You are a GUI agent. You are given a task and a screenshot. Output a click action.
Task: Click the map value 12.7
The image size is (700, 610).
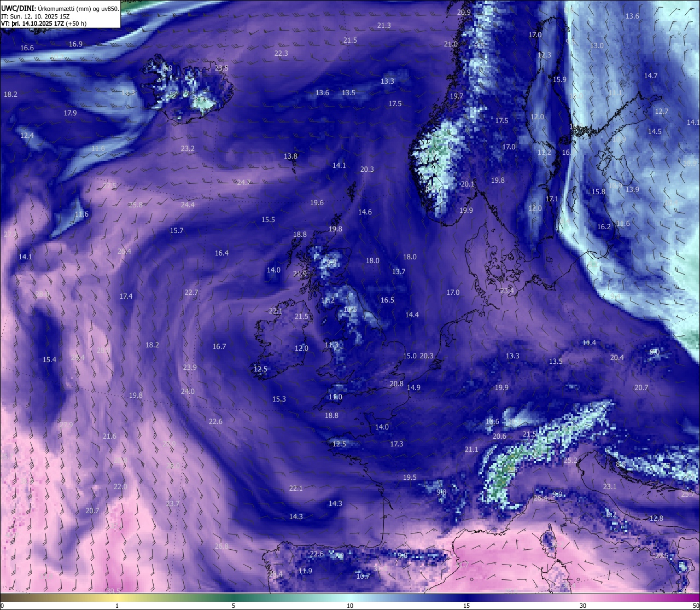pyautogui.click(x=662, y=112)
